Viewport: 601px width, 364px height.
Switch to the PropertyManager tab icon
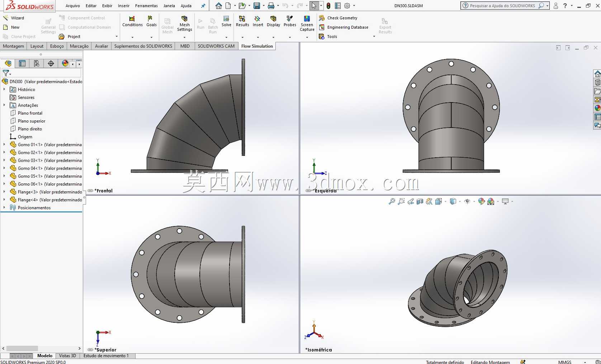pyautogui.click(x=22, y=63)
